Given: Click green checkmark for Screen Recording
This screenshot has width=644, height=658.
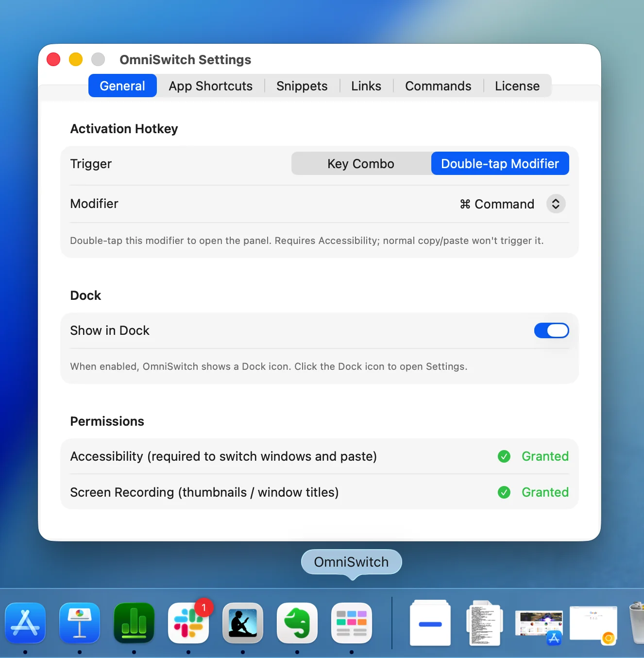Looking at the screenshot, I should click(x=504, y=492).
